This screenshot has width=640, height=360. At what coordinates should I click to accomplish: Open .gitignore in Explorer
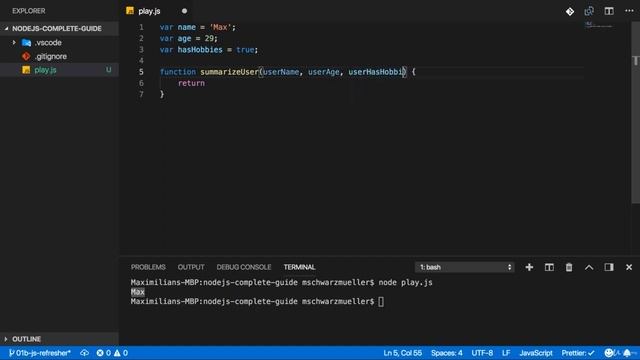point(51,56)
